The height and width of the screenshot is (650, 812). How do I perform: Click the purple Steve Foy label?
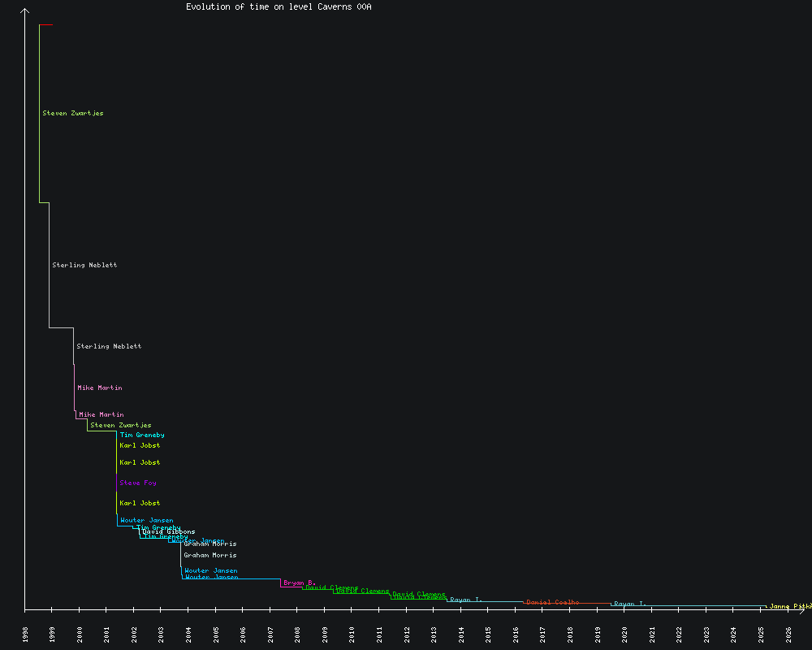(x=137, y=483)
